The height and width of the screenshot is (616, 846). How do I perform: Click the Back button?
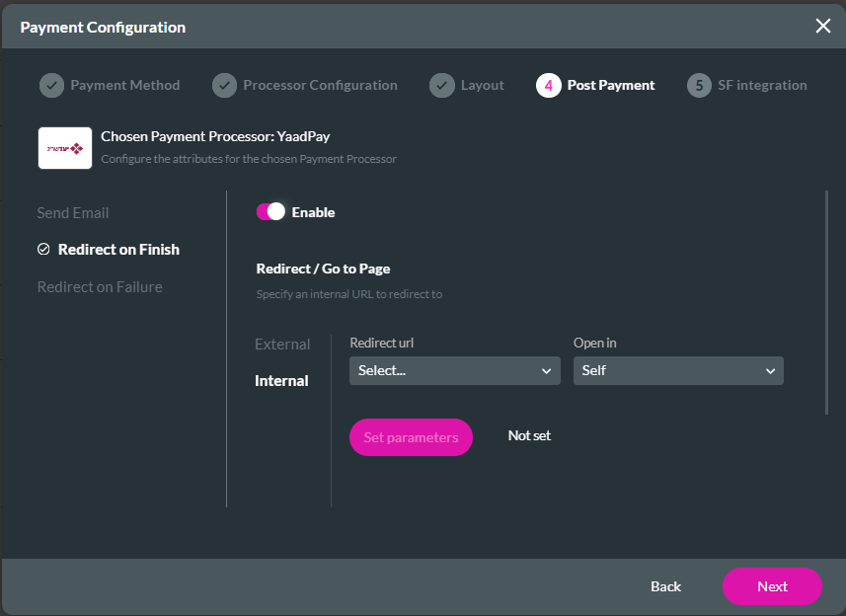pyautogui.click(x=665, y=586)
